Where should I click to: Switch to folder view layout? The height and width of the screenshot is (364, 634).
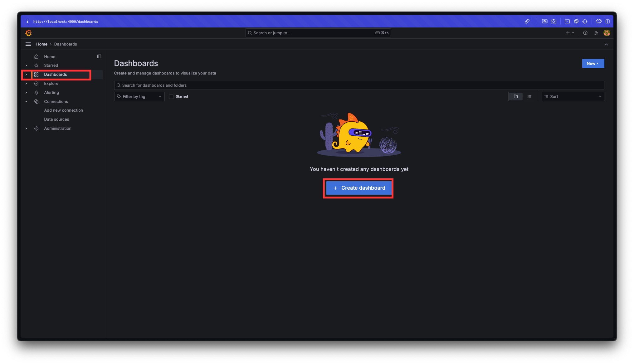516,96
